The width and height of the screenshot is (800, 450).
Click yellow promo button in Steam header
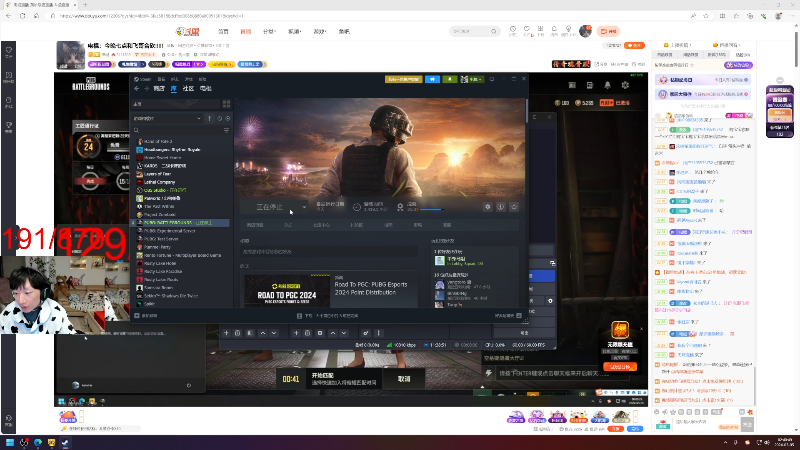(x=403, y=79)
